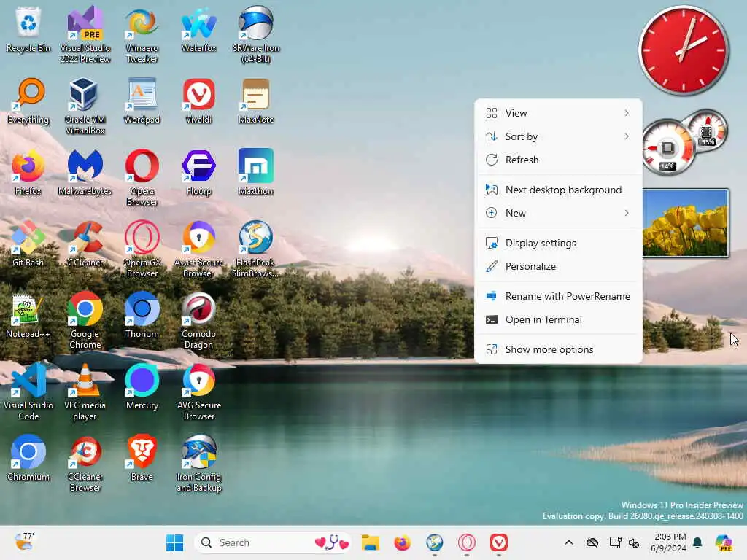Select the Mercury browser icon

click(x=142, y=386)
